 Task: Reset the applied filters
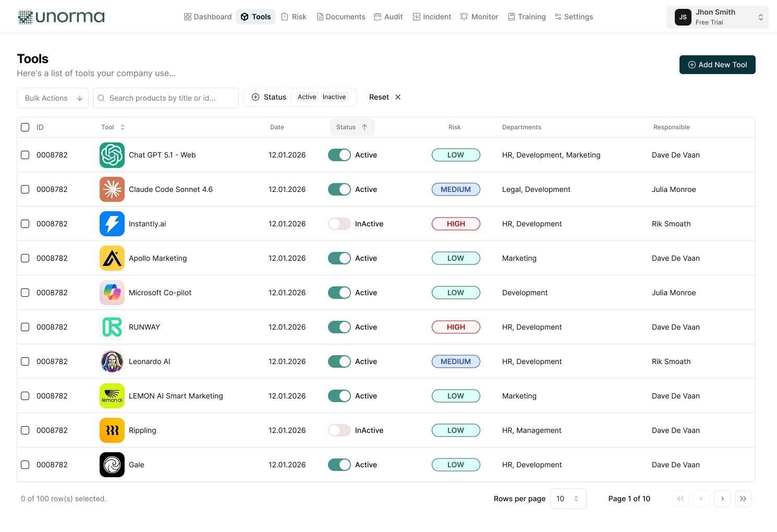(385, 97)
